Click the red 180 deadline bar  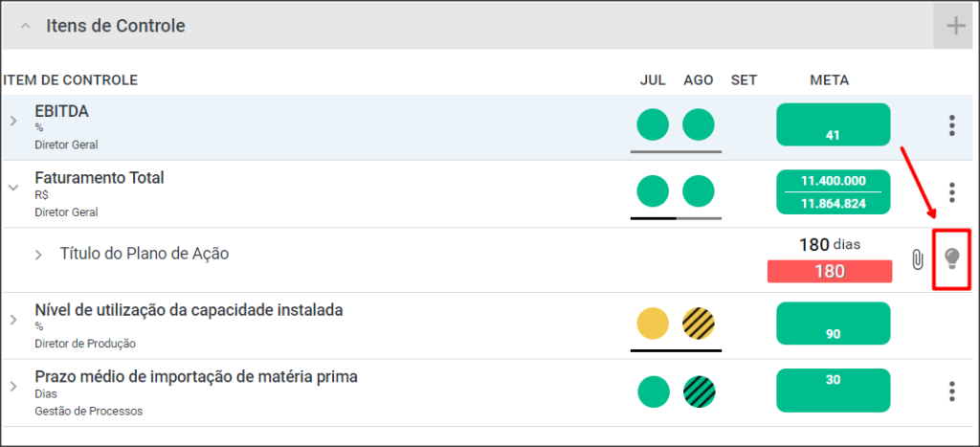coord(830,271)
